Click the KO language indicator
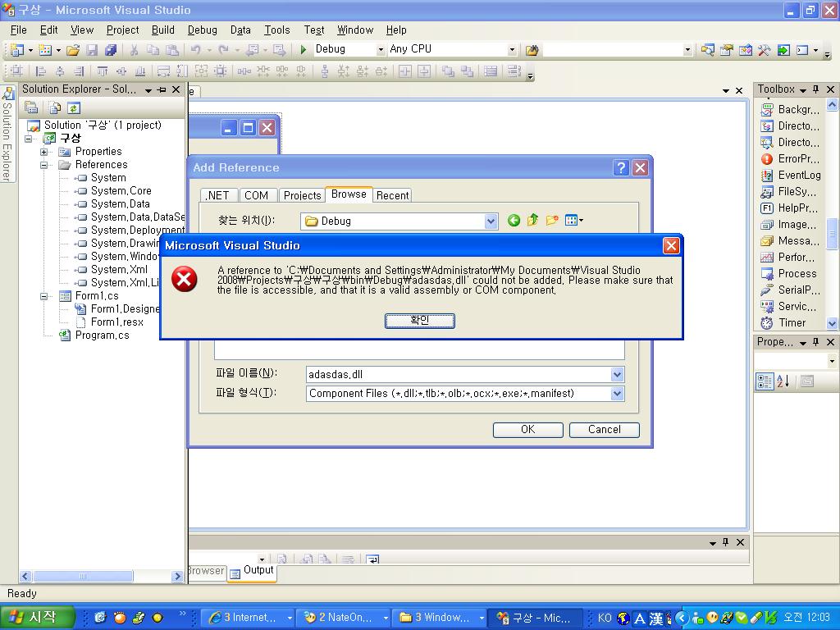Image resolution: width=840 pixels, height=630 pixels. point(605,618)
